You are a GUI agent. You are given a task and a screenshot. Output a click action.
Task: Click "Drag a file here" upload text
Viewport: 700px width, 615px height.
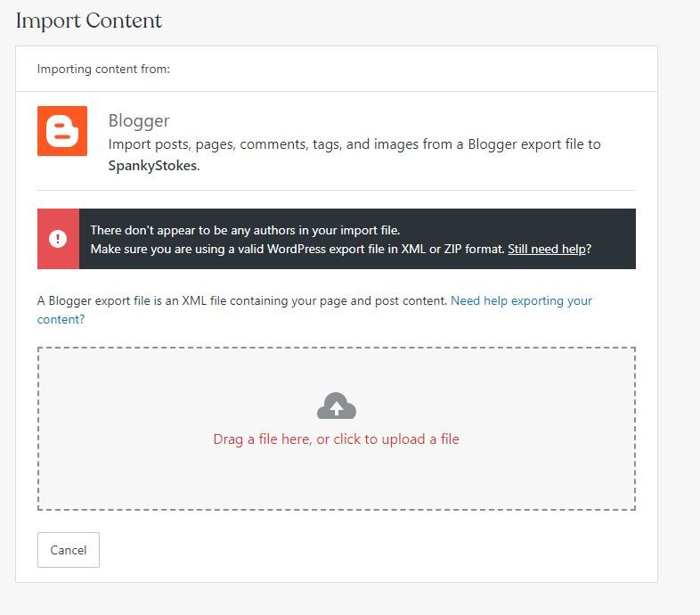tap(336, 439)
